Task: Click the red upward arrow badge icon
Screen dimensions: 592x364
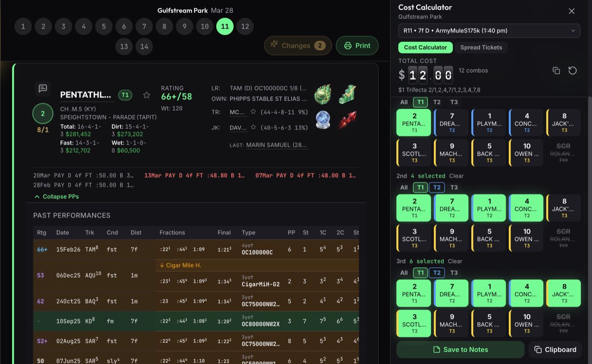Action: (x=346, y=120)
